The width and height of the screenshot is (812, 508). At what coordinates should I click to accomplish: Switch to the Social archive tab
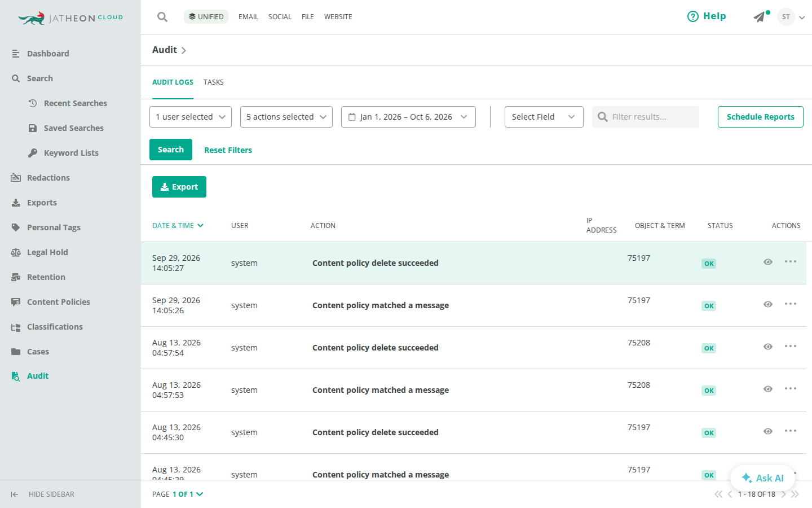pyautogui.click(x=280, y=17)
